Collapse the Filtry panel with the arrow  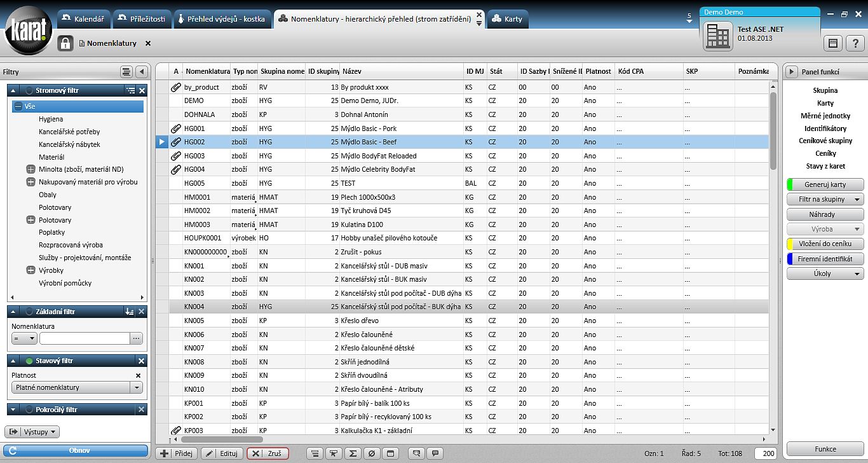142,72
